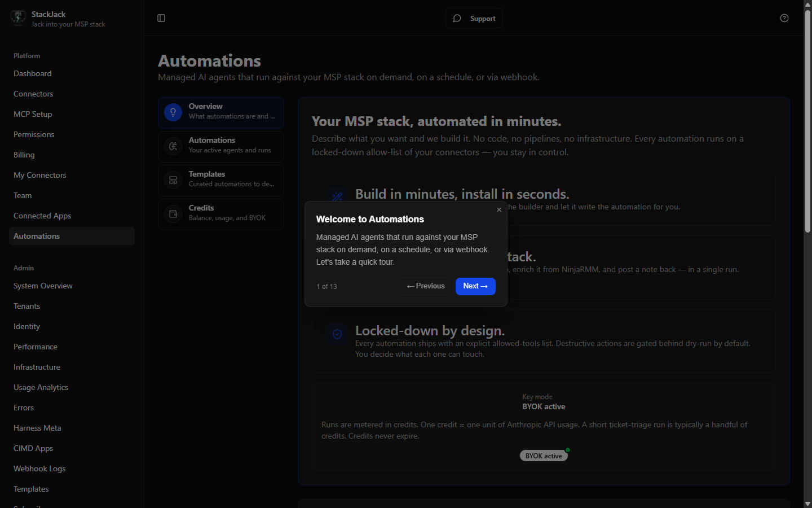Open Infrastructure admin page
The image size is (812, 508).
[x=72, y=367]
